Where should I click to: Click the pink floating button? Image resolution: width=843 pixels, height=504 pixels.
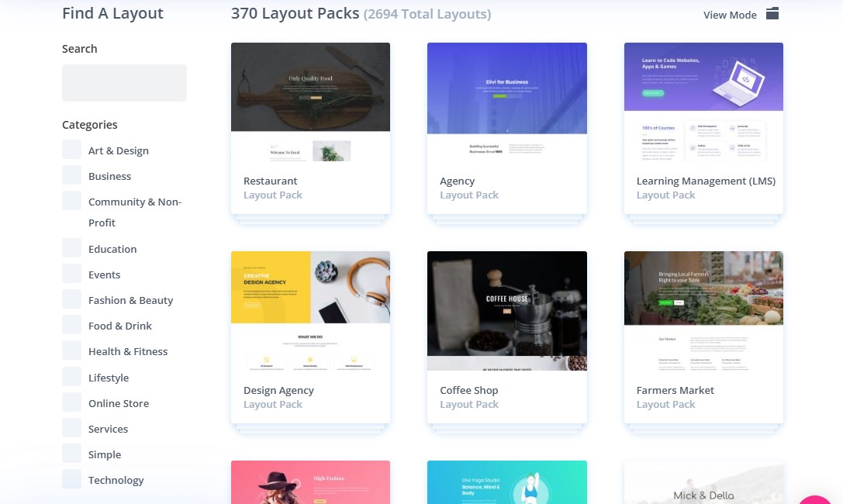point(815,500)
